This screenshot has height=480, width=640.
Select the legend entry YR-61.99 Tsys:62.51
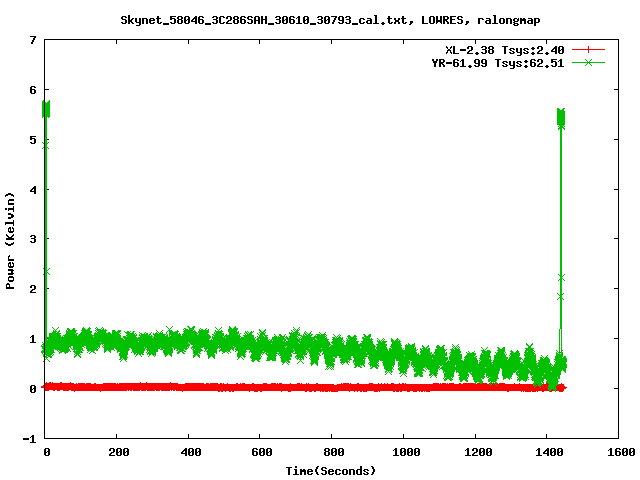[x=498, y=63]
